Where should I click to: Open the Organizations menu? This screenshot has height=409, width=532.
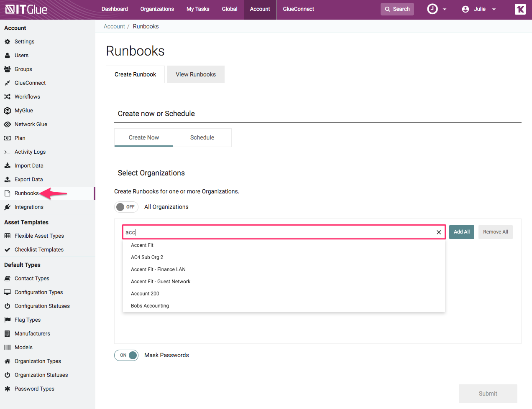157,9
